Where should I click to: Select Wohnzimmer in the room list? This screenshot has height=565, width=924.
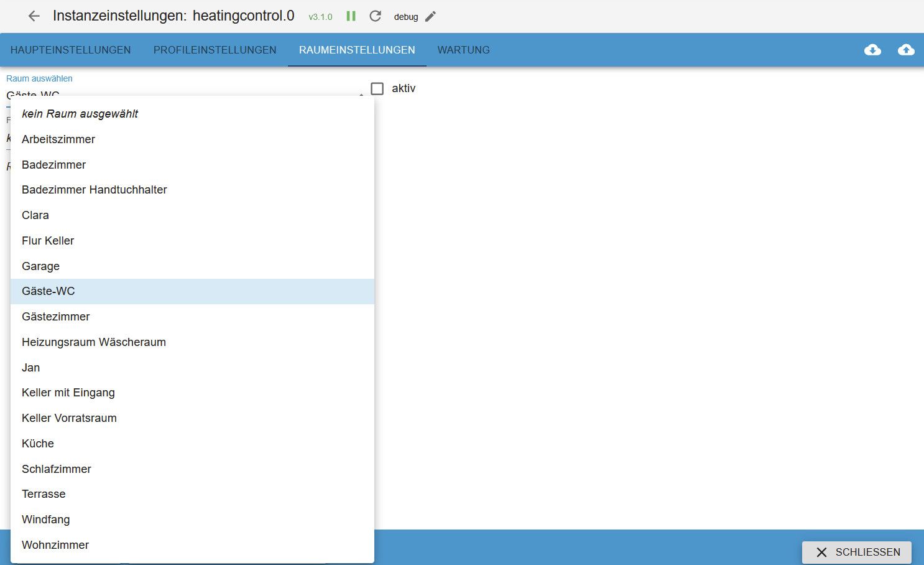pos(192,545)
